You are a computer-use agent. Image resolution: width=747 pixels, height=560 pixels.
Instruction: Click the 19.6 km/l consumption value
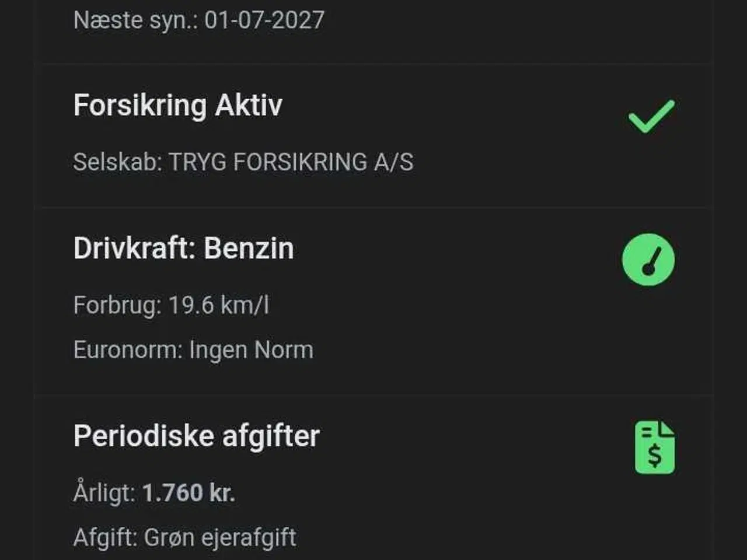coord(219,305)
